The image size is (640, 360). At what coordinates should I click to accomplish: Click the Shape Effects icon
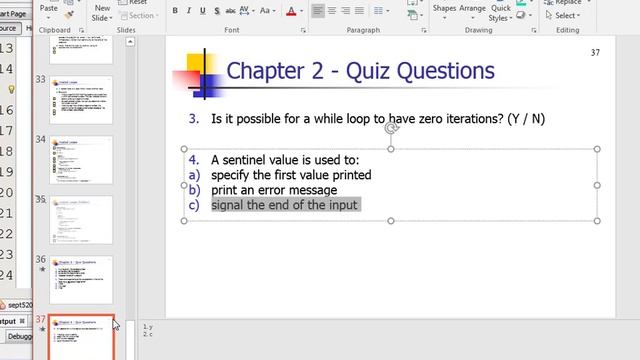coord(521,15)
